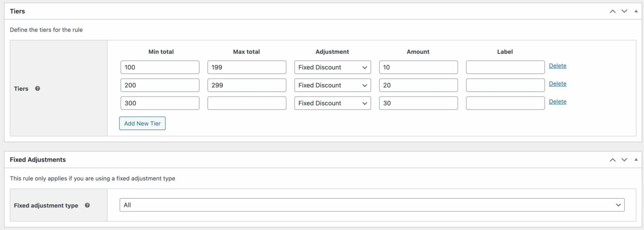The width and height of the screenshot is (644, 230).
Task: Move Fixed Adjustments panel up
Action: (612, 160)
